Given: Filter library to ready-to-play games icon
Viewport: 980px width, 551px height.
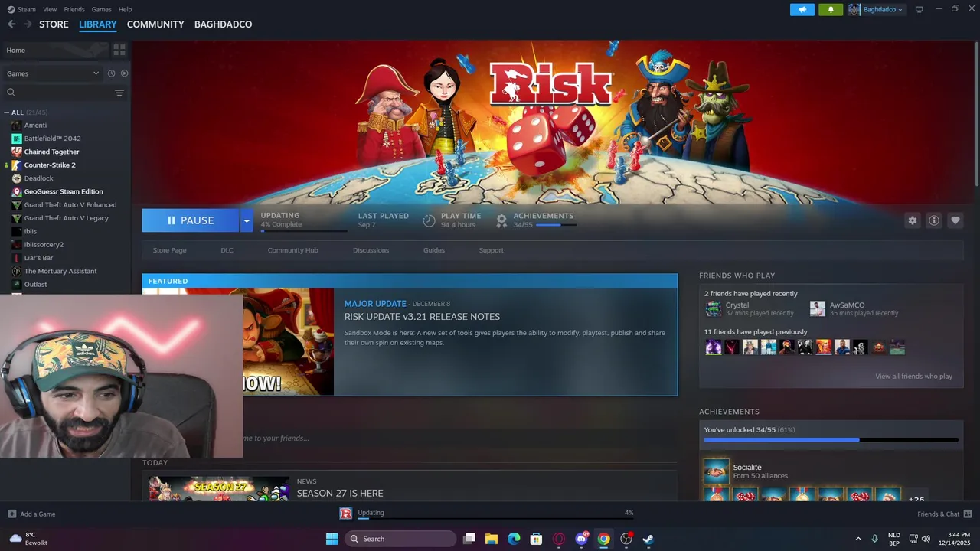Looking at the screenshot, I should 125,73.
